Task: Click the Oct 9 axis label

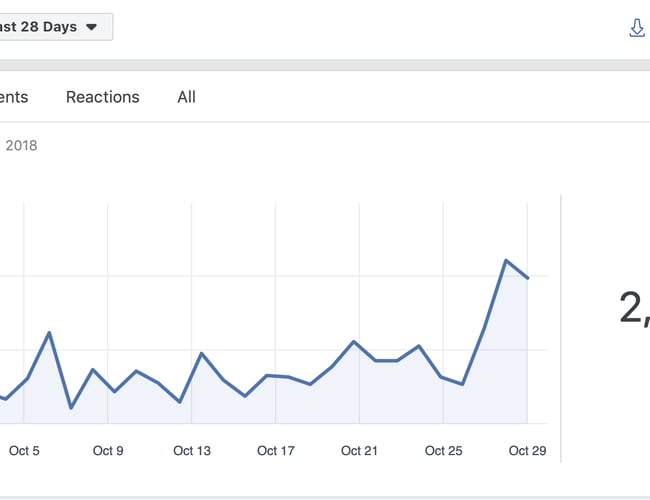Action: pyautogui.click(x=108, y=451)
